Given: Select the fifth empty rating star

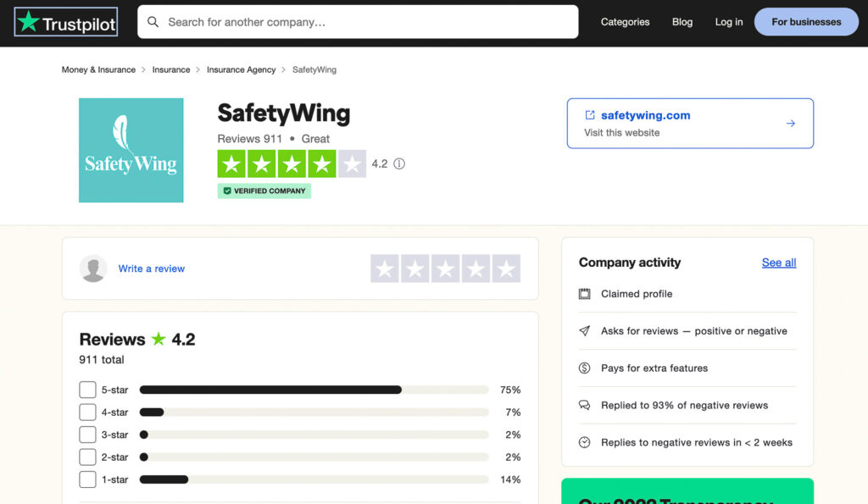Looking at the screenshot, I should tap(506, 269).
